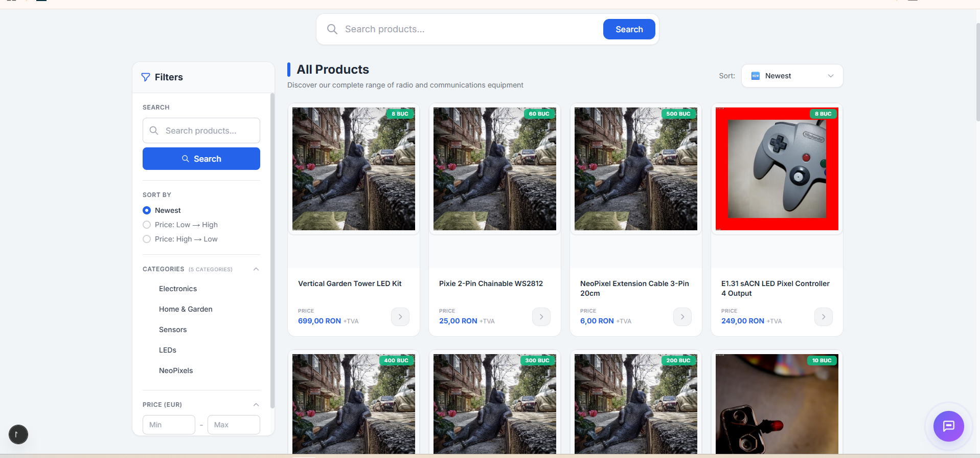
Task: Collapse the Price (EUR) section chevron
Action: [x=256, y=405]
